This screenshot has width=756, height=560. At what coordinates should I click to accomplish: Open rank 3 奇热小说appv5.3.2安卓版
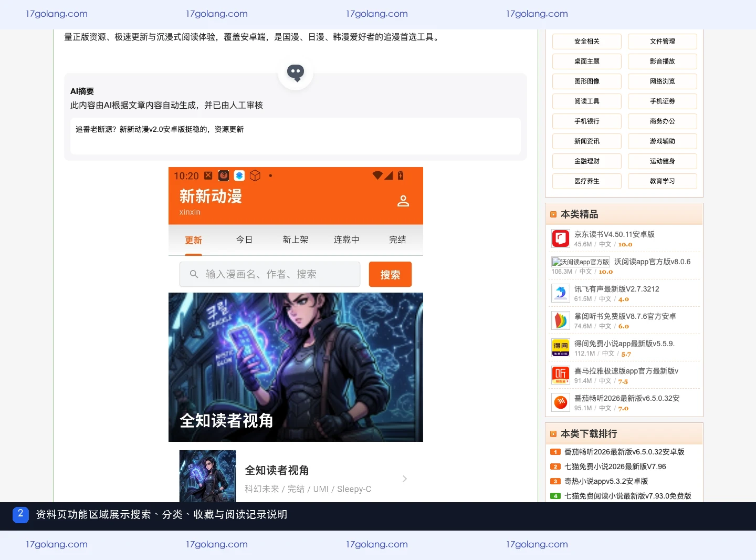pos(606,481)
